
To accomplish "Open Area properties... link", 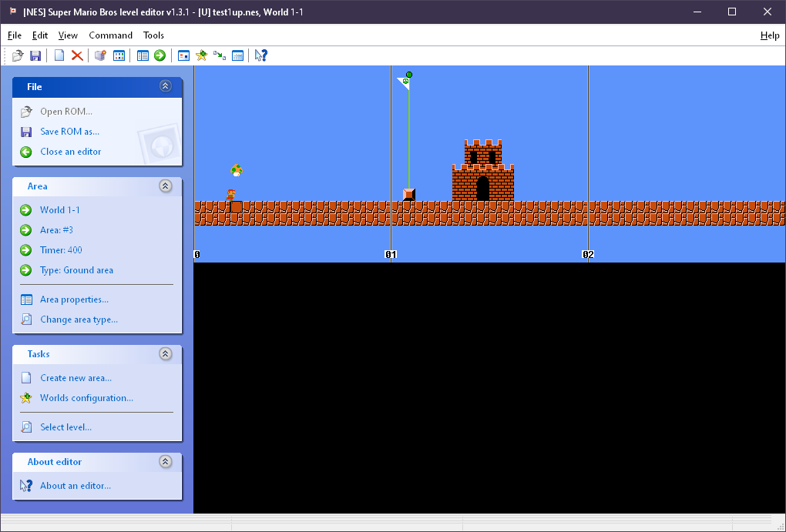I will point(74,299).
